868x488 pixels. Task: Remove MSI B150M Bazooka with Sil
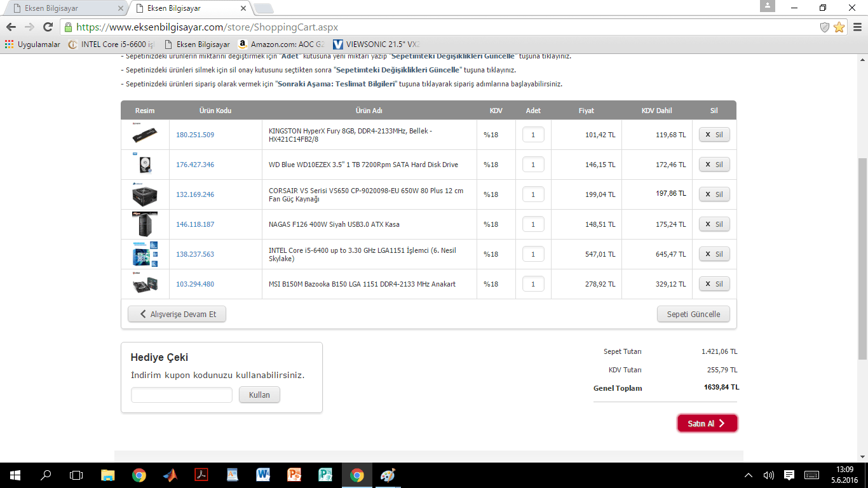[x=714, y=284]
